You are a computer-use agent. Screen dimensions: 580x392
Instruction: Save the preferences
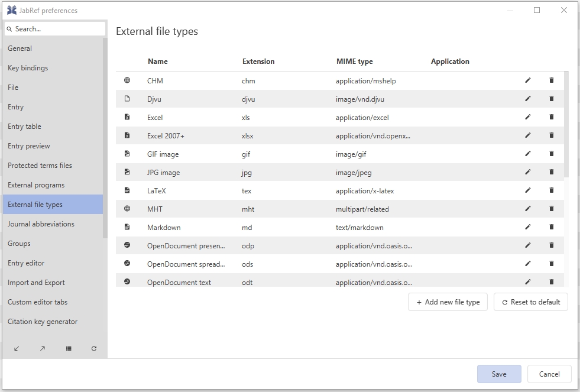(x=499, y=374)
